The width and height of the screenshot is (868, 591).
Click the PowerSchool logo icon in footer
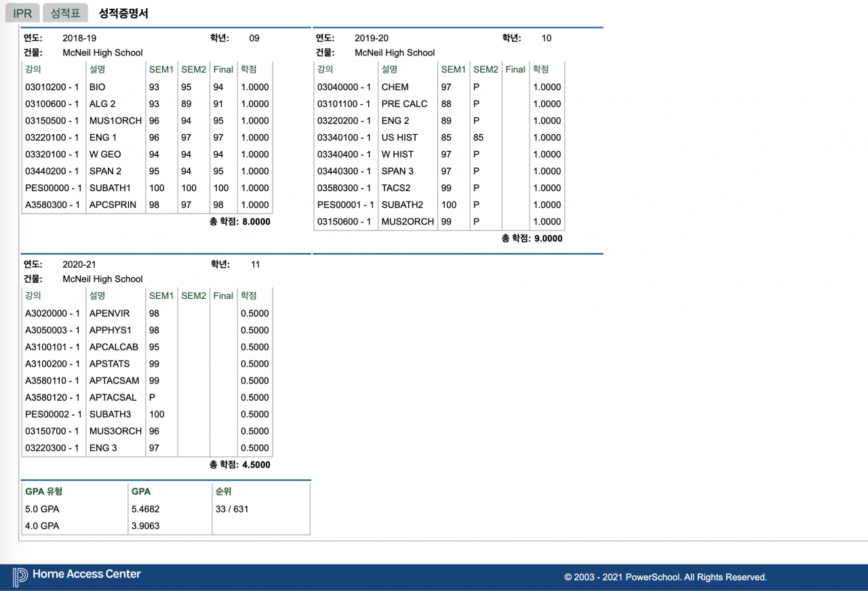click(20, 576)
